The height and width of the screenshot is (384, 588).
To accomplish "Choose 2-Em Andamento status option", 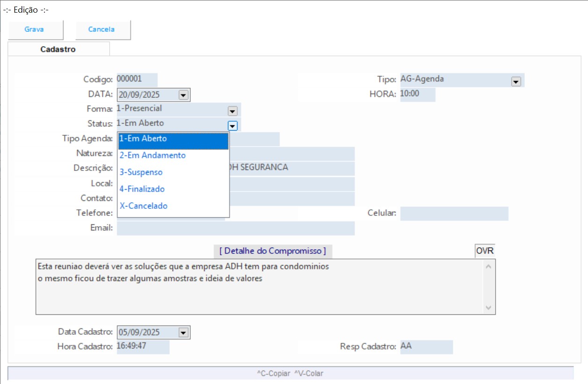I will click(x=173, y=155).
